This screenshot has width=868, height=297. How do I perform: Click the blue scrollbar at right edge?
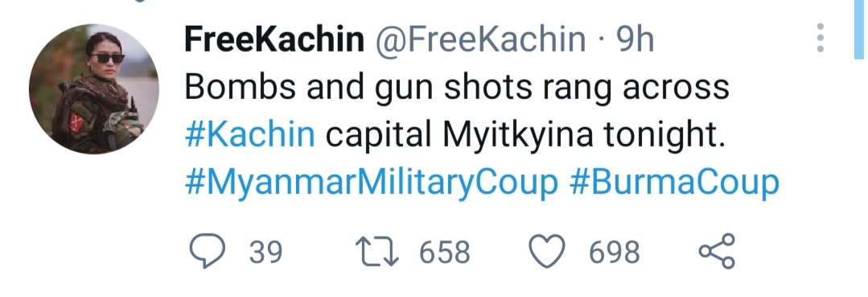pos(858,29)
